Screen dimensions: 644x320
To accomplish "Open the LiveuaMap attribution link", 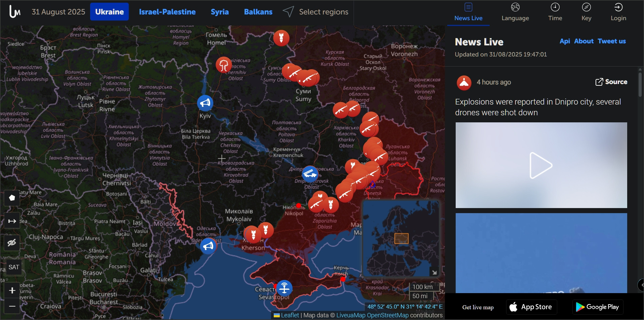I will (x=351, y=315).
